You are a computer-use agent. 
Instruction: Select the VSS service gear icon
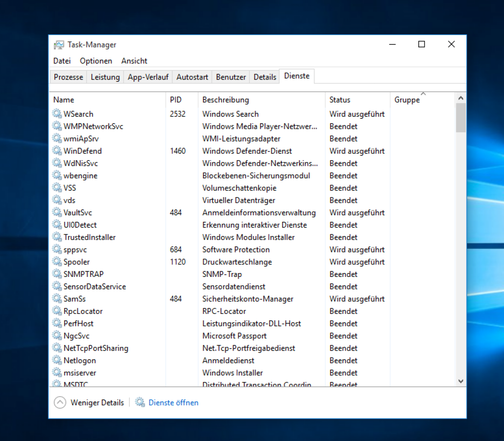click(57, 187)
